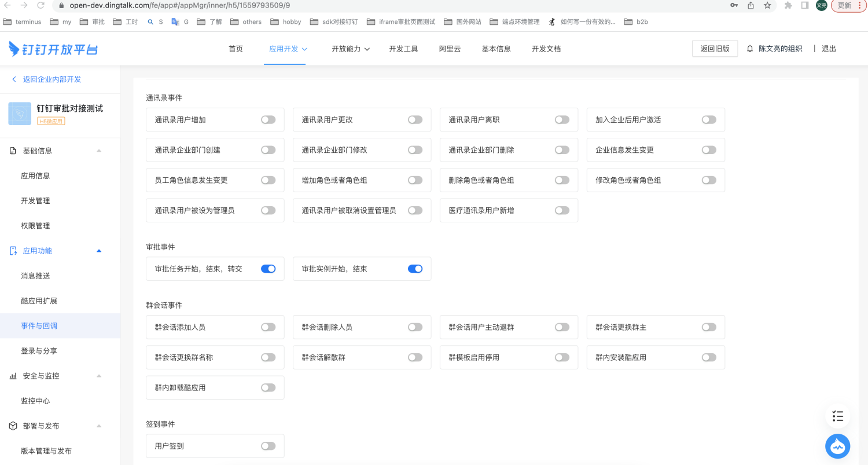This screenshot has height=465, width=868.
Task: Toggle 加入企业后用户激活 switch
Action: tap(709, 120)
